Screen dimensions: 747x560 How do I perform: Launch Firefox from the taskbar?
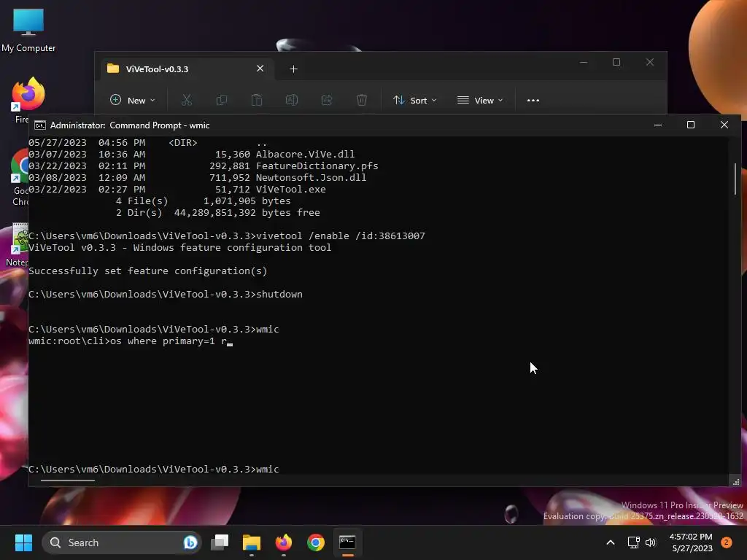coord(284,542)
